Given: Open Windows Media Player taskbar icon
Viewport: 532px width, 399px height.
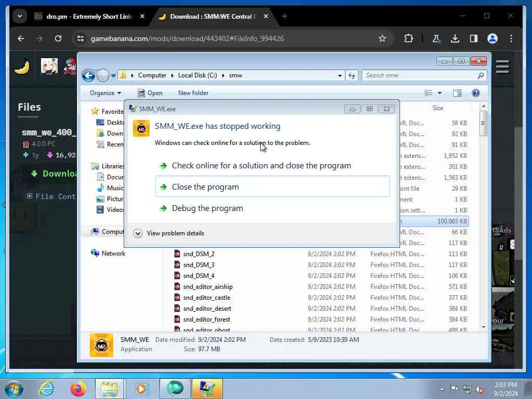Looking at the screenshot, I should (x=141, y=389).
